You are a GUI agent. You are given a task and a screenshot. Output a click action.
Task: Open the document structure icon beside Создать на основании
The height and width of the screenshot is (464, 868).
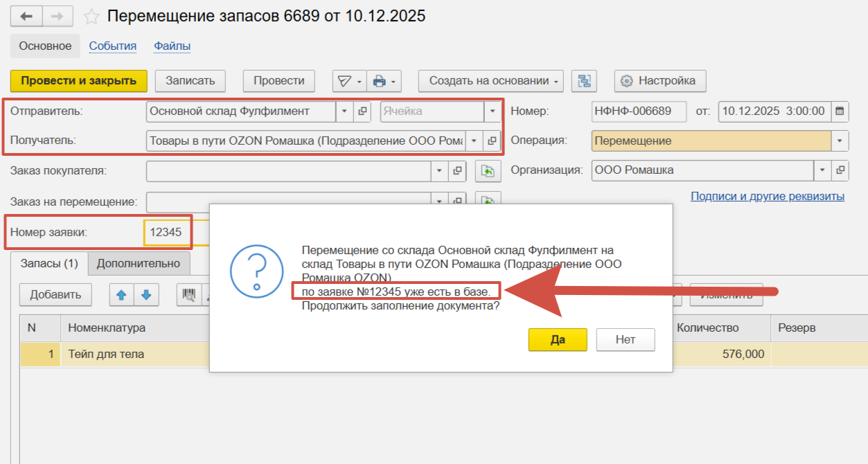pyautogui.click(x=584, y=81)
